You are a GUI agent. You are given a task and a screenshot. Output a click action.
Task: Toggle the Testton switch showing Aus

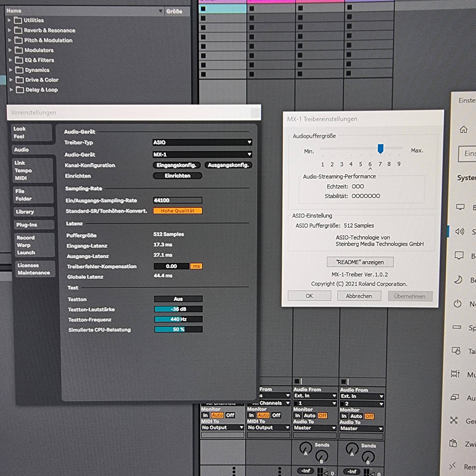(178, 299)
